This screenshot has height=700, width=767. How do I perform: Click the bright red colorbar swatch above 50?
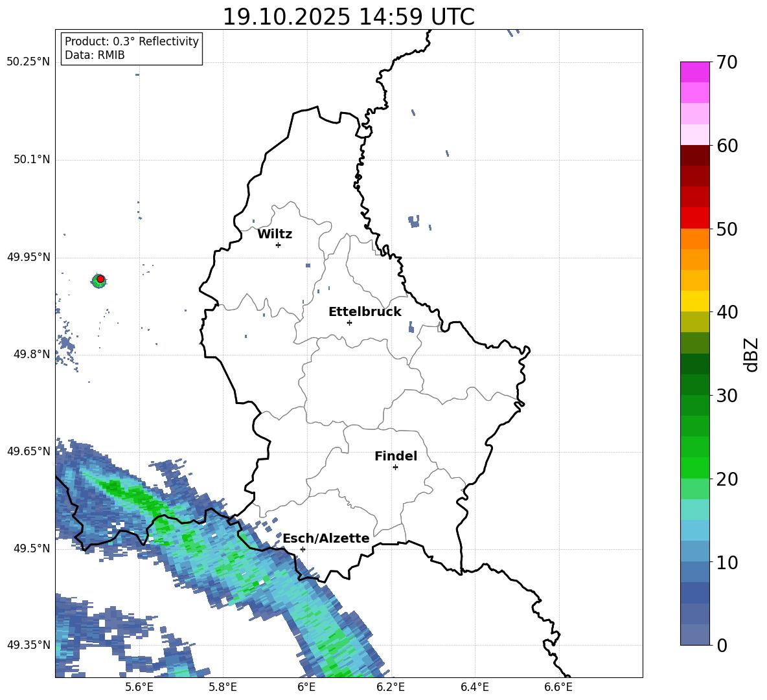[x=695, y=218]
